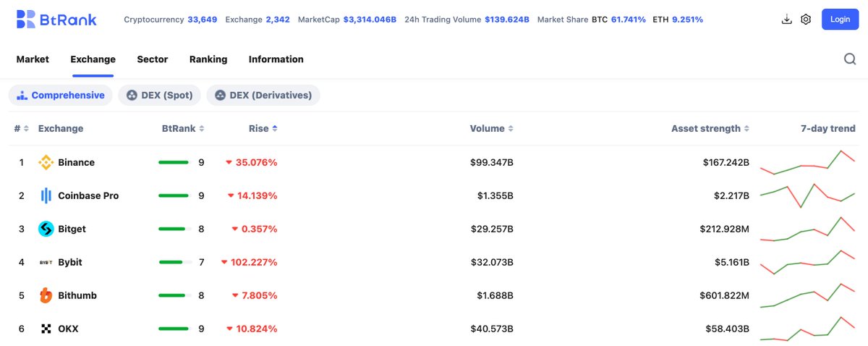Click the search magnifier icon
This screenshot has height=346, width=868.
pyautogui.click(x=850, y=59)
